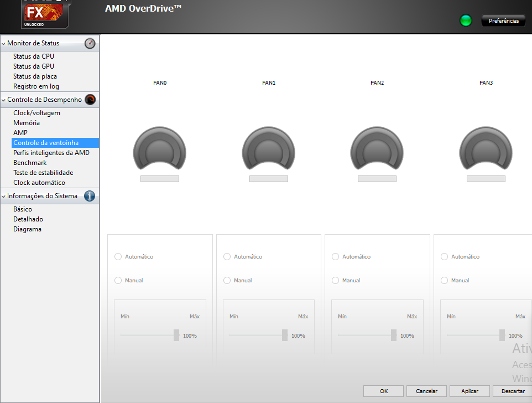Viewport: 532px width, 403px height.
Task: Open Registro em log page
Action: (36, 86)
